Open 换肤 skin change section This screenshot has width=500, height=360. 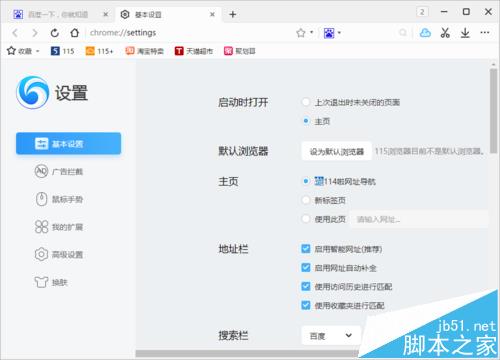click(51, 282)
